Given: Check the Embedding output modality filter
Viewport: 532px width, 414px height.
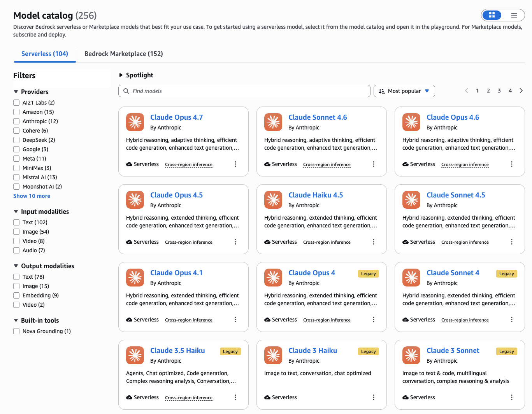Looking at the screenshot, I should pyautogui.click(x=16, y=295).
